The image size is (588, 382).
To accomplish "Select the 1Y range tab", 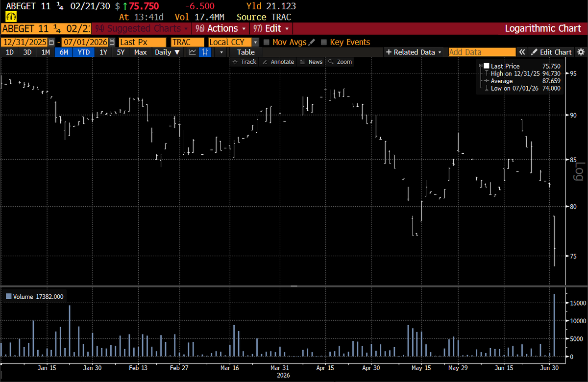I will 103,52.
